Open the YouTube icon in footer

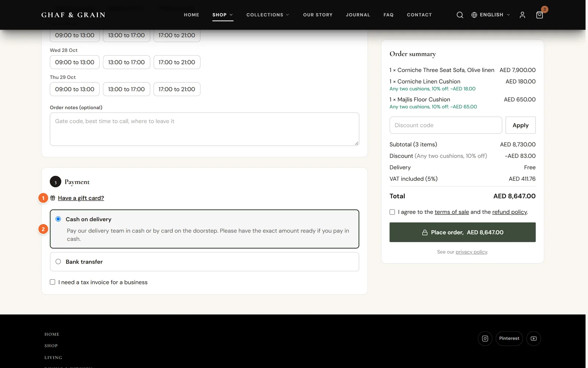point(534,339)
